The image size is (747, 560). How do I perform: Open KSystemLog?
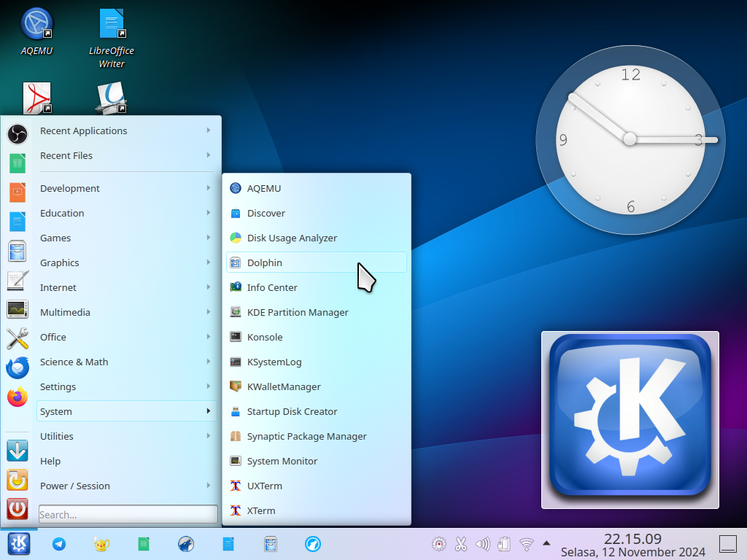click(x=317, y=362)
